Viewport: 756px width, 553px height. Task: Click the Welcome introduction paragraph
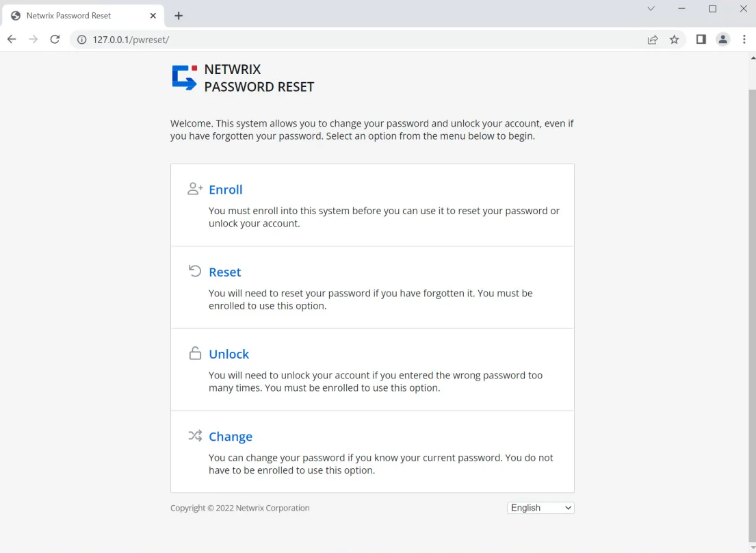372,129
